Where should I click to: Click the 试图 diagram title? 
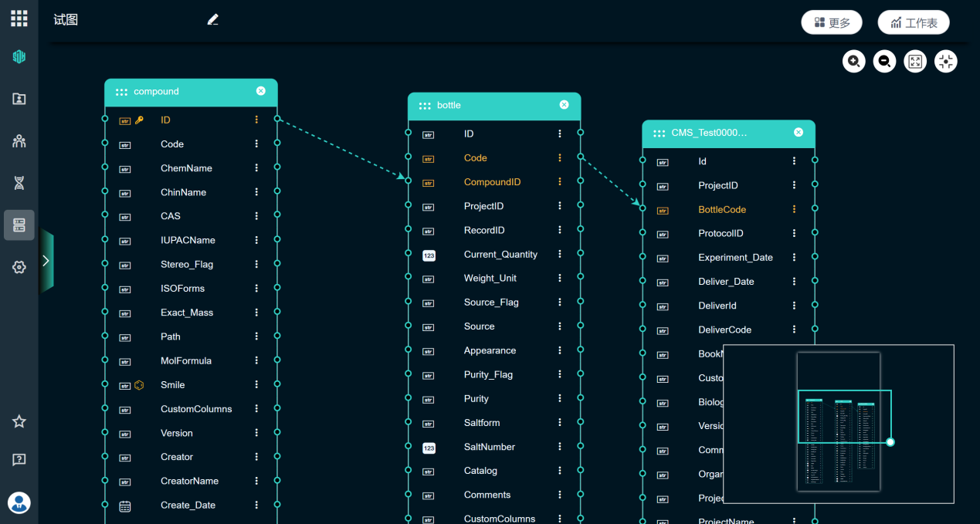pos(66,20)
